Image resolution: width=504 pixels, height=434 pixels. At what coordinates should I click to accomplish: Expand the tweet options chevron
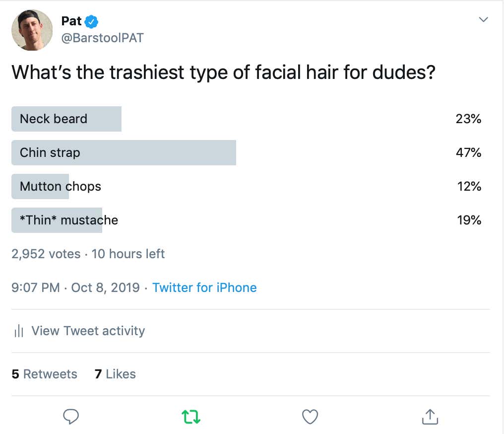click(484, 20)
